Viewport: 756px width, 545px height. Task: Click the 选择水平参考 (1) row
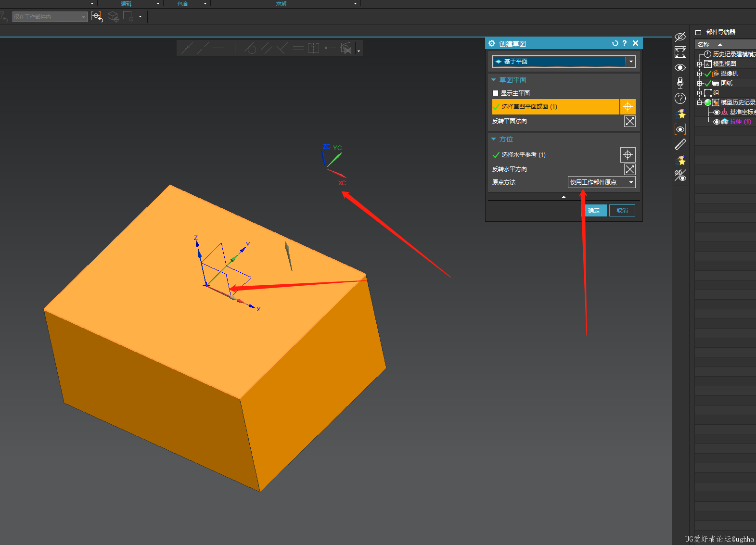tap(555, 155)
